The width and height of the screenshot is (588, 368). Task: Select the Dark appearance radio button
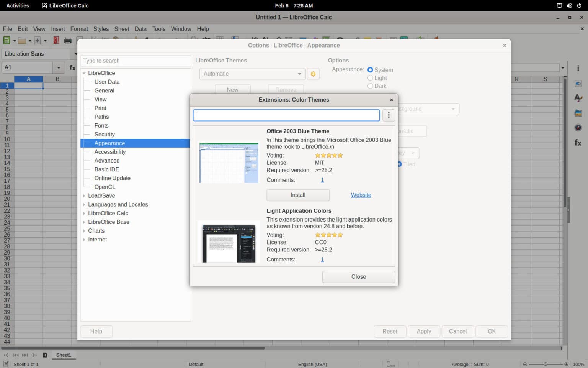[370, 86]
